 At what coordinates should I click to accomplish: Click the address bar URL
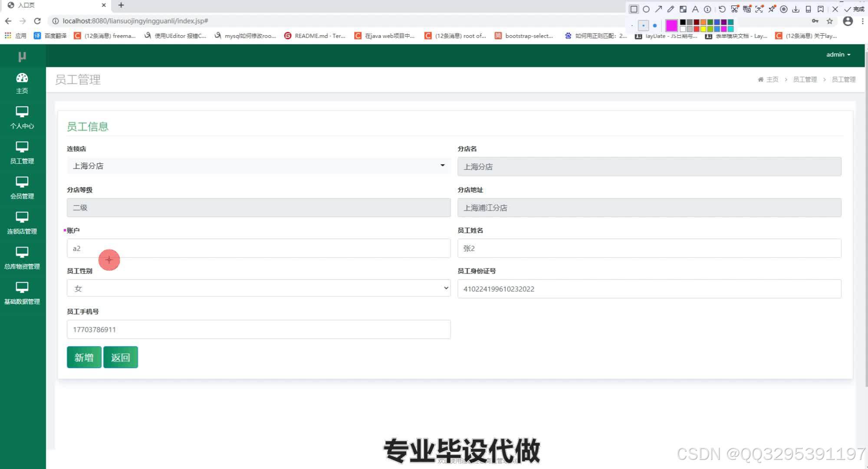135,21
